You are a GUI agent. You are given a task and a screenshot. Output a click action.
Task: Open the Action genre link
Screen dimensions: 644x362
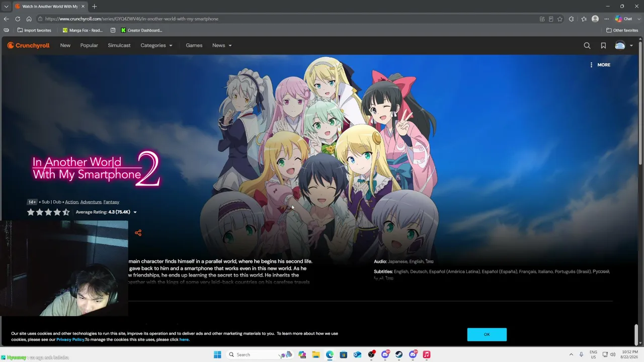pos(71,202)
